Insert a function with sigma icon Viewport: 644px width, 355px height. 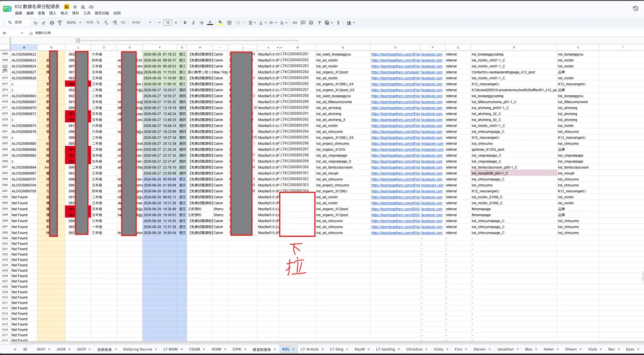coord(338,23)
